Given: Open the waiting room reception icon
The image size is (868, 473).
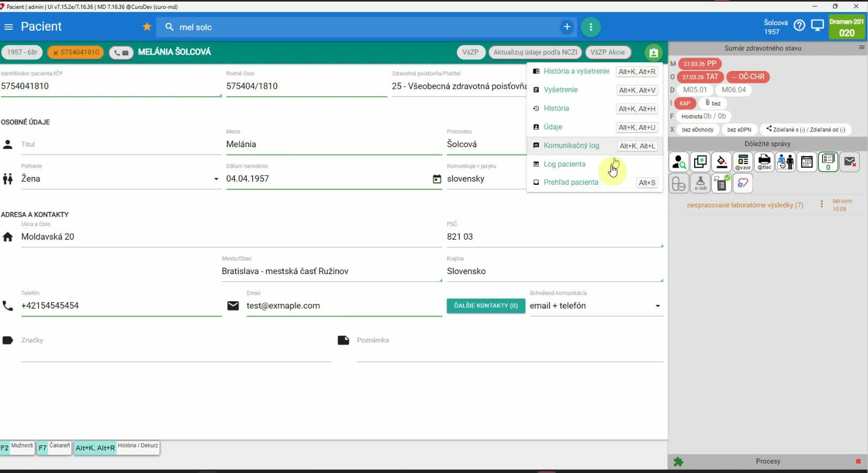Looking at the screenshot, I should (x=785, y=162).
